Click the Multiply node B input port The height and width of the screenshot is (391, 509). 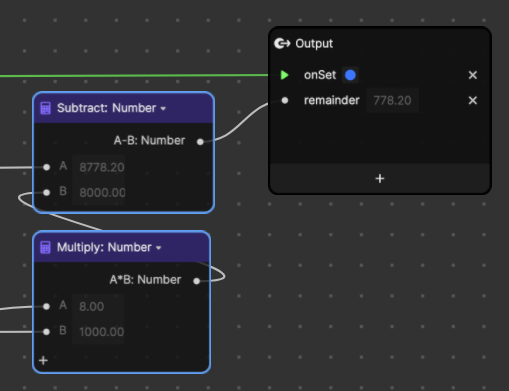tap(46, 332)
